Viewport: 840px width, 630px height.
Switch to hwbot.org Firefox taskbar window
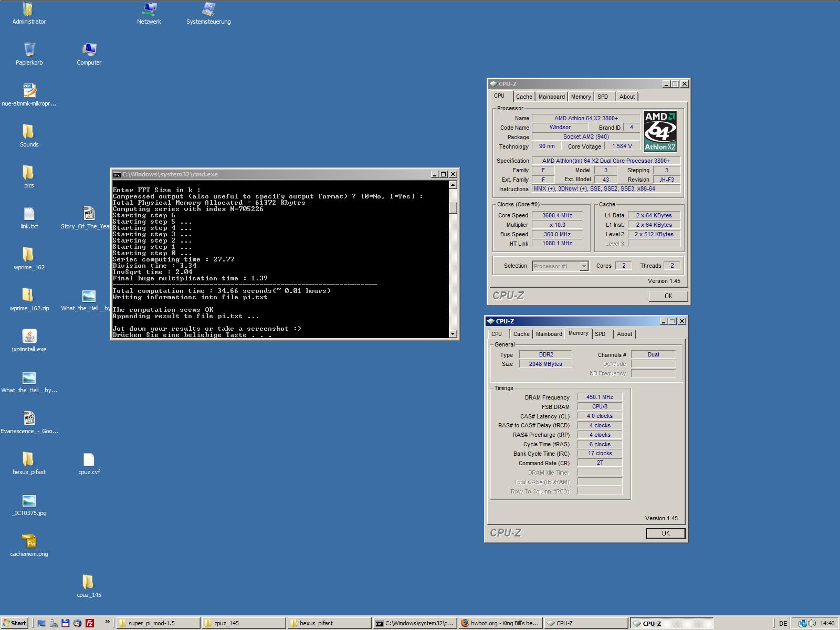500,623
